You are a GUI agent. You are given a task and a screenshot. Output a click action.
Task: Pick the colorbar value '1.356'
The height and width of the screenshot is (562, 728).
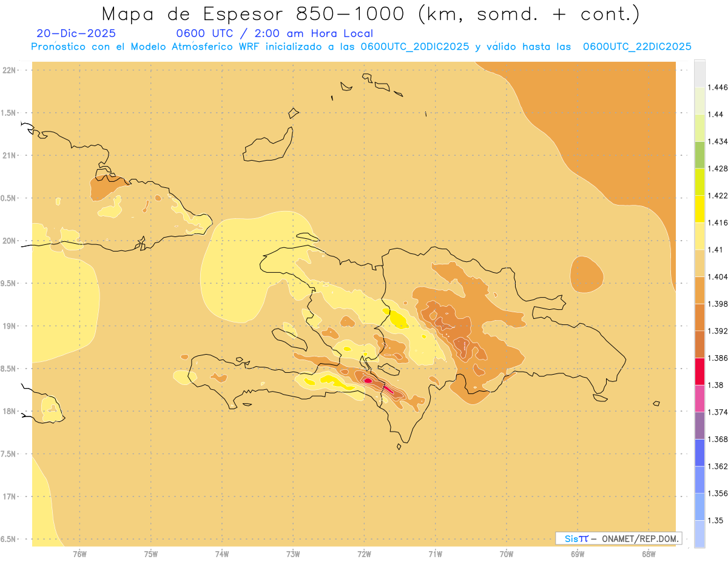pos(718,493)
